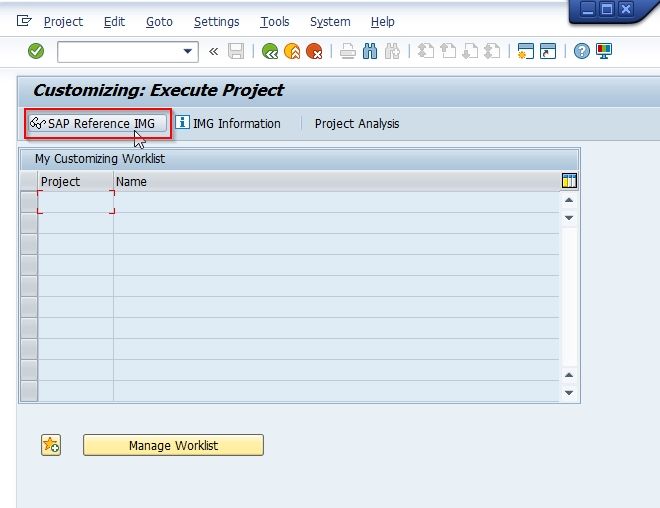Close the SAP window
660x508 pixels.
626,9
